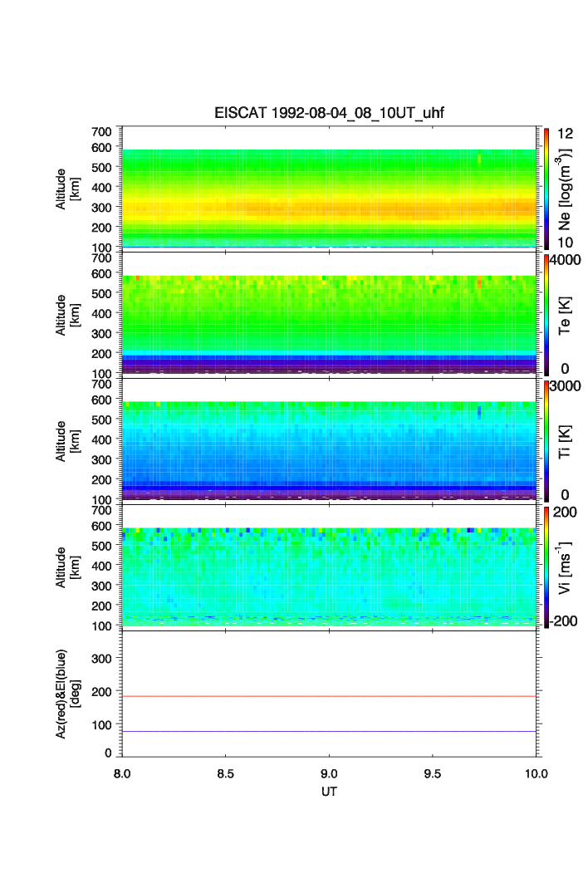Viewport: 588px width, 883px height.
Task: Click the 8.0 tick on UT axis
Action: (x=121, y=773)
